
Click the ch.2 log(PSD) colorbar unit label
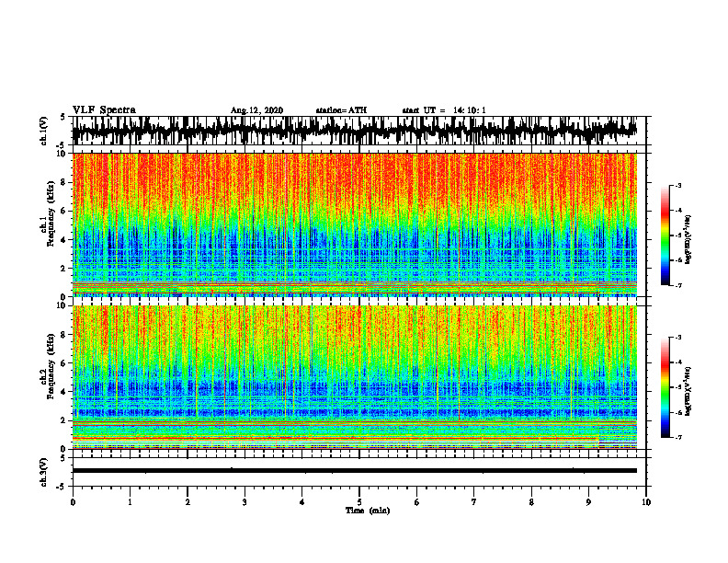pyautogui.click(x=688, y=391)
